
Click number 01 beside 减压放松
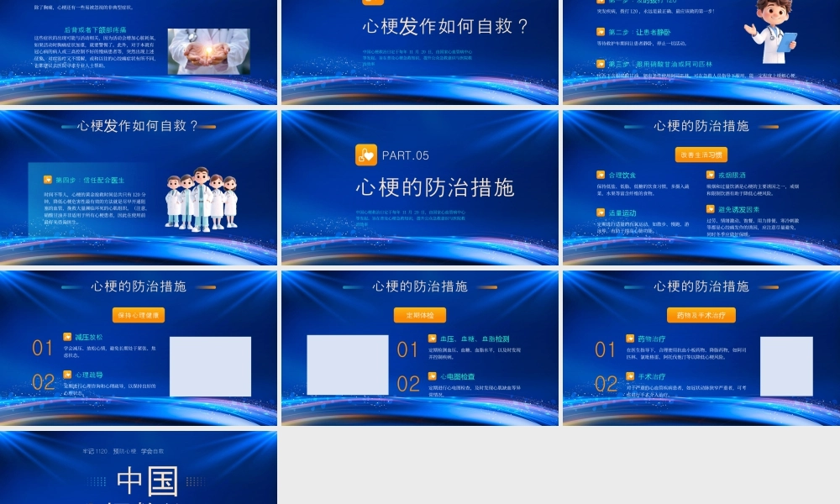pos(42,348)
